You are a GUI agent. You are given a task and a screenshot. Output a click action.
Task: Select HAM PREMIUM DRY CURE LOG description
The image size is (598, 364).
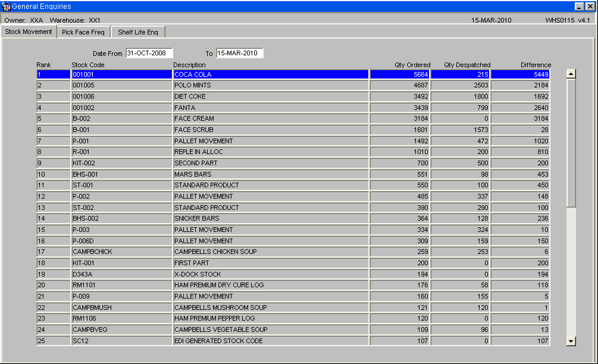(x=271, y=285)
